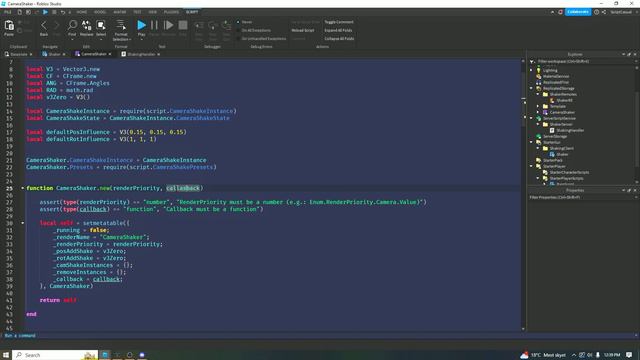Click the Collaborate button

tap(578, 12)
